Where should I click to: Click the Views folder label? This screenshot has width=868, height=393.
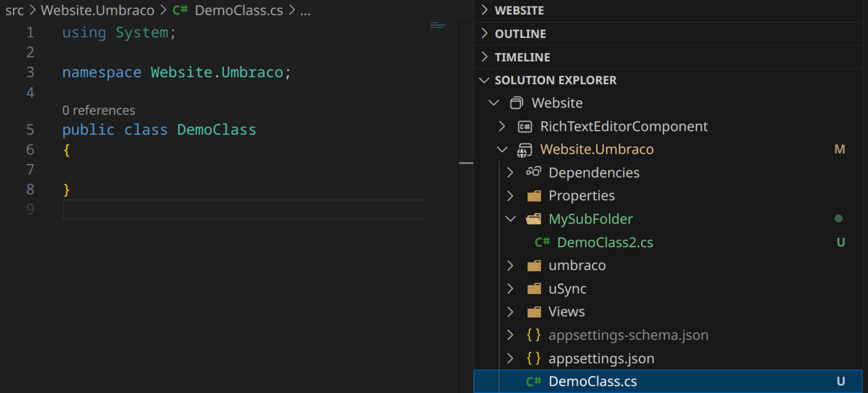(x=567, y=312)
